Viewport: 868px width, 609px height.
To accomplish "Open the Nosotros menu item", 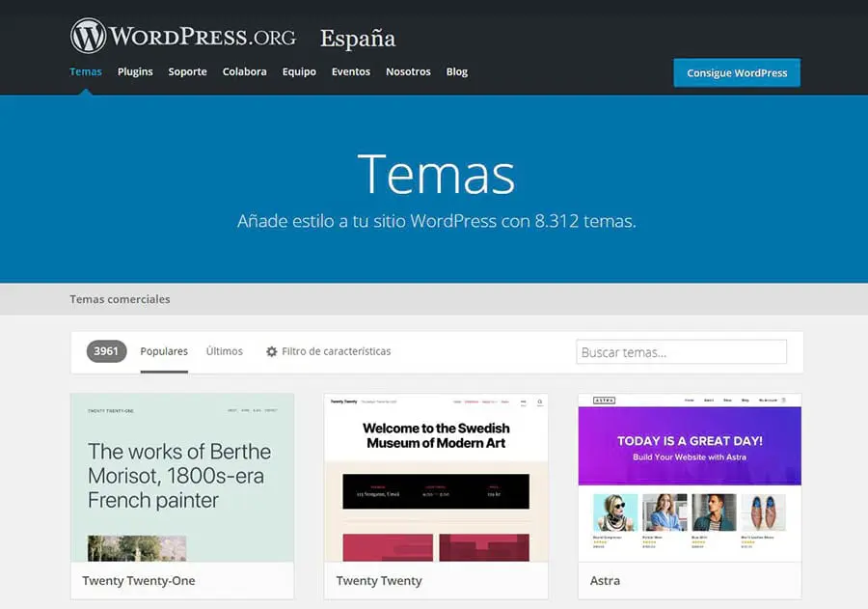I will tap(408, 71).
